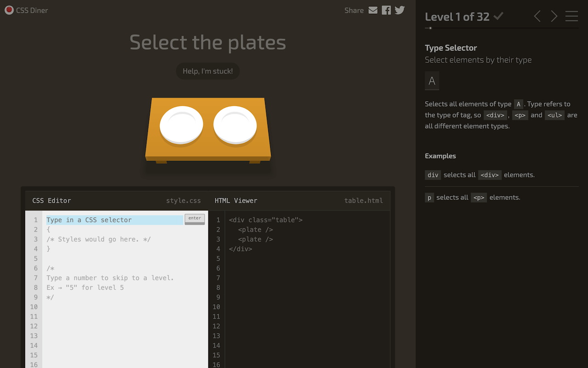Viewport: 588px width, 368px height.
Task: Share the game on Facebook
Action: click(x=386, y=10)
